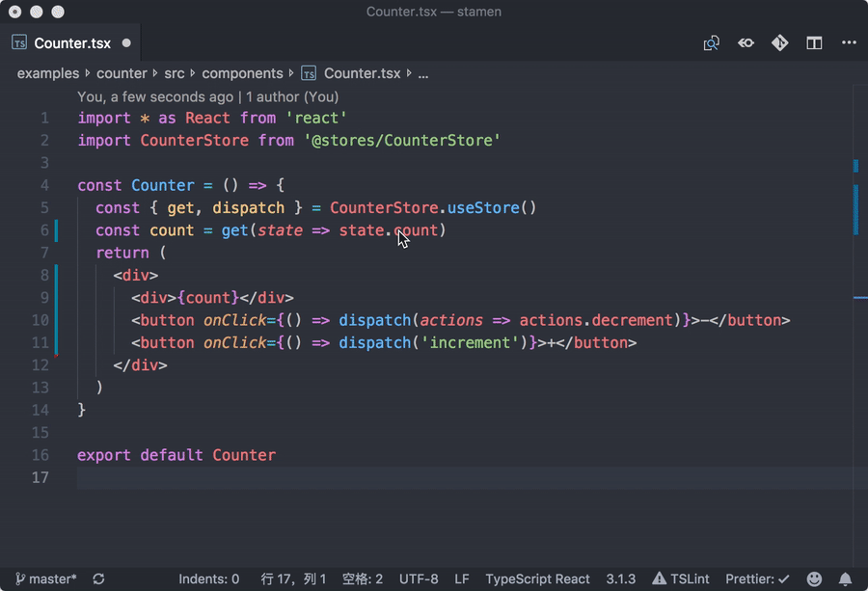
Task: Click the breadcrumb arrow after components
Action: pyautogui.click(x=291, y=73)
